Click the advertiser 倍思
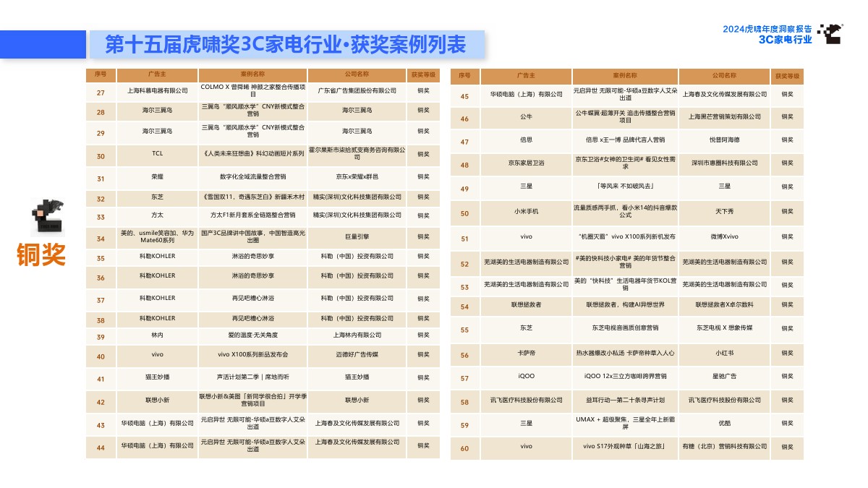This screenshot has width=868, height=488. coord(526,140)
